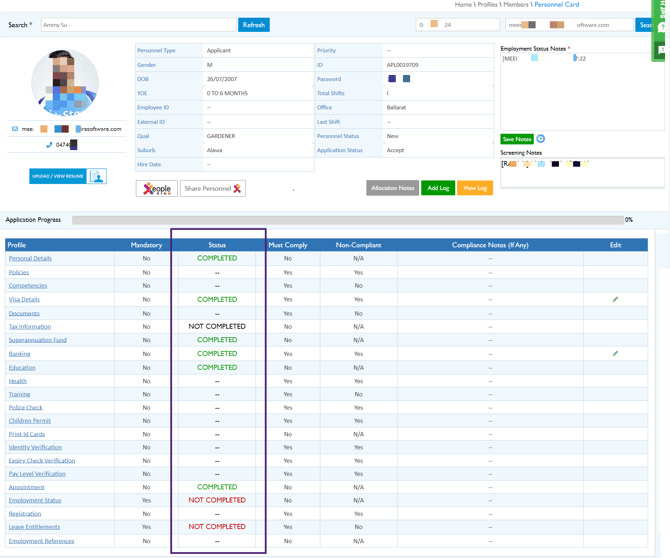Click the applicant profile photo
The width and height of the screenshot is (670, 558).
point(65,82)
